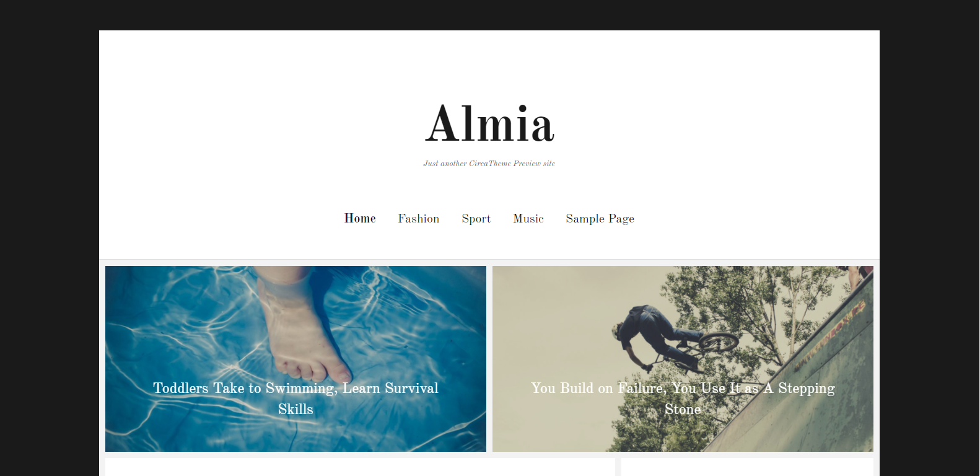Viewport: 980px width, 476px height.
Task: Go to the Sport menu item
Action: [x=476, y=219]
